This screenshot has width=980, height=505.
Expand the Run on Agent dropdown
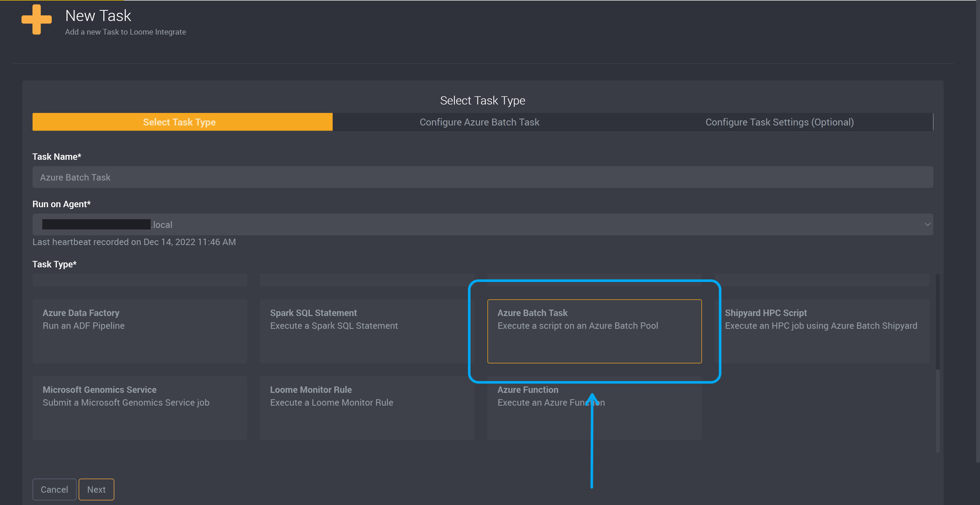coord(483,225)
